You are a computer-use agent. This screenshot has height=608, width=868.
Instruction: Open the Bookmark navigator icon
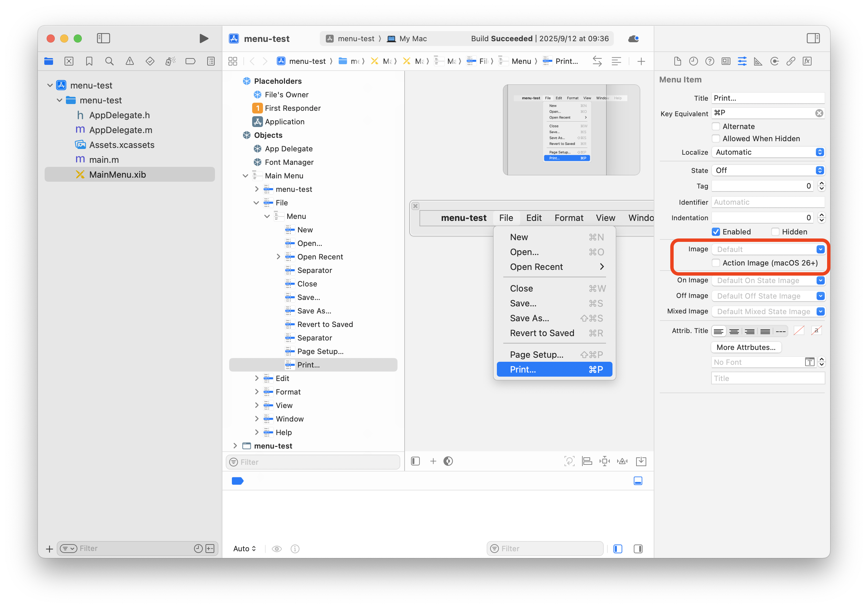[x=89, y=61]
